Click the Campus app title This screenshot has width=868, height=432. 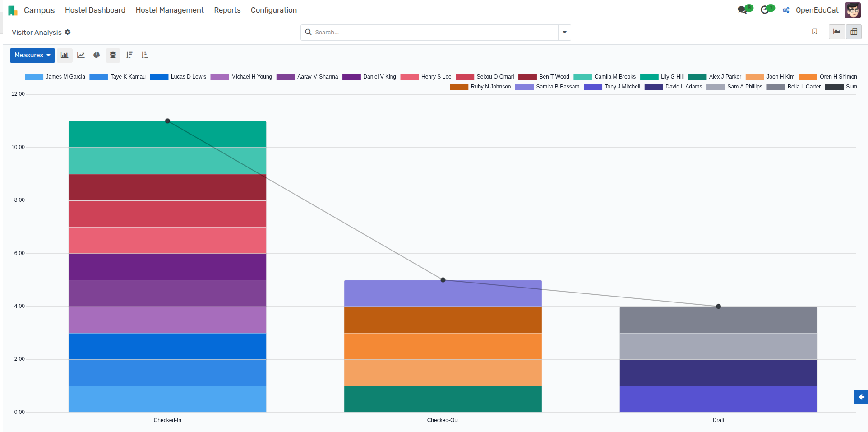click(x=39, y=10)
